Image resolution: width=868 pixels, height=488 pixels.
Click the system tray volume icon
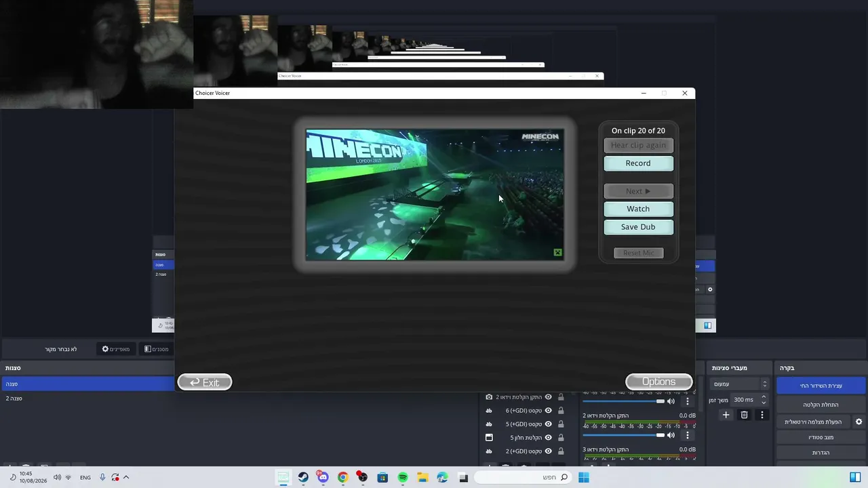57,477
